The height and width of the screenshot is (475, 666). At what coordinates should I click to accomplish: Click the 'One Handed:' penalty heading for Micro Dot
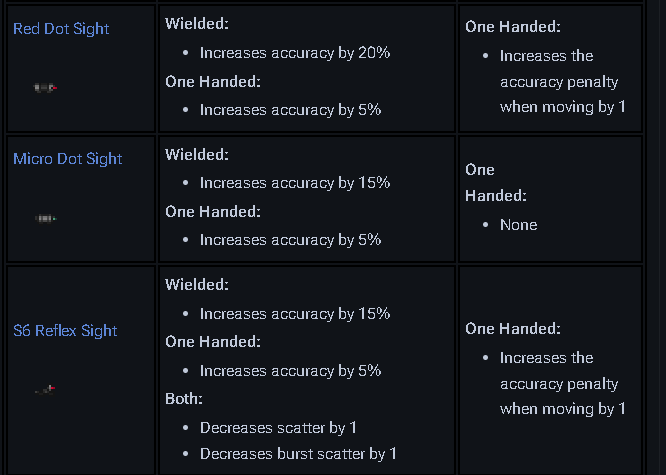click(x=496, y=183)
